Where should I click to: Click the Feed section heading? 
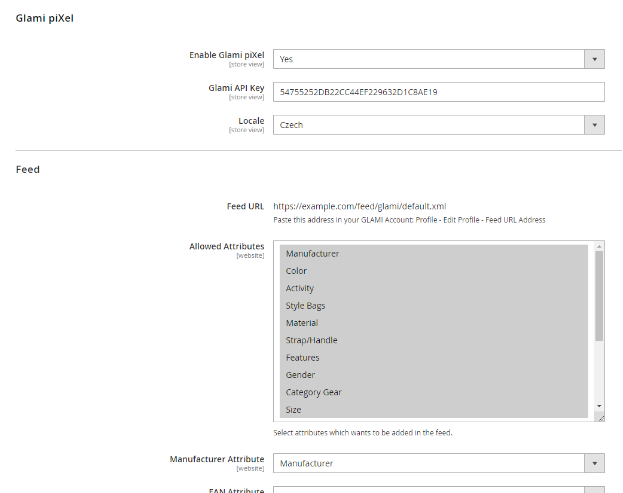tap(28, 170)
